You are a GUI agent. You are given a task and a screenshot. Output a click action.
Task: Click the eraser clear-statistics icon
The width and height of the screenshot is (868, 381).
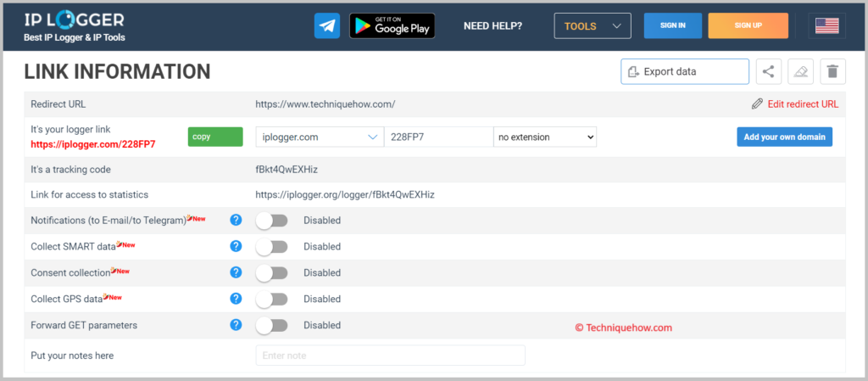tap(800, 71)
